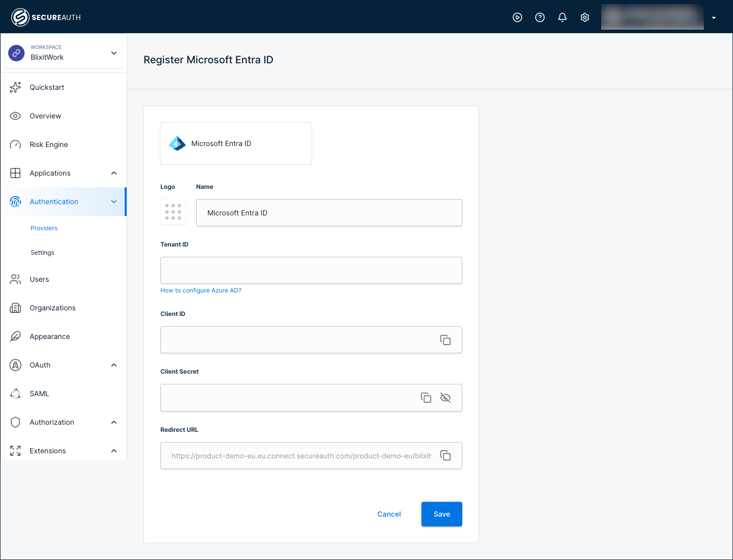Open Organizations in the sidebar
The width and height of the screenshot is (733, 560).
pos(64,308)
